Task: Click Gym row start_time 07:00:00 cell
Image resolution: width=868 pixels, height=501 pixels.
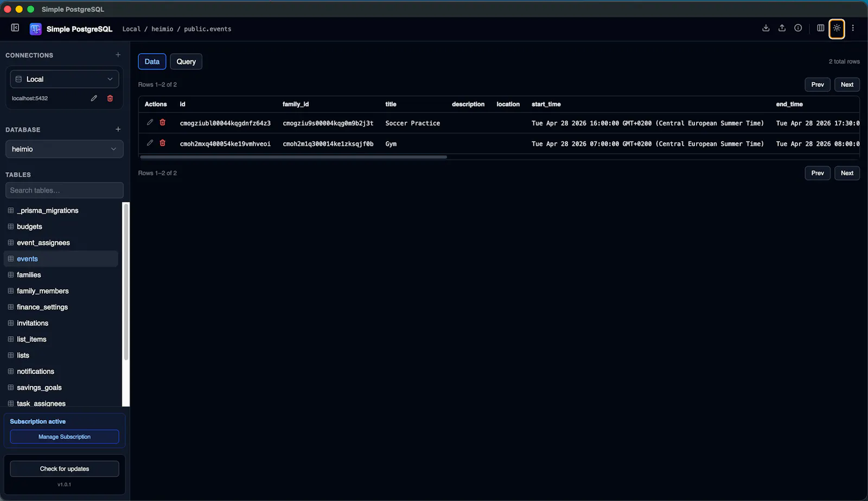Action: 648,144
